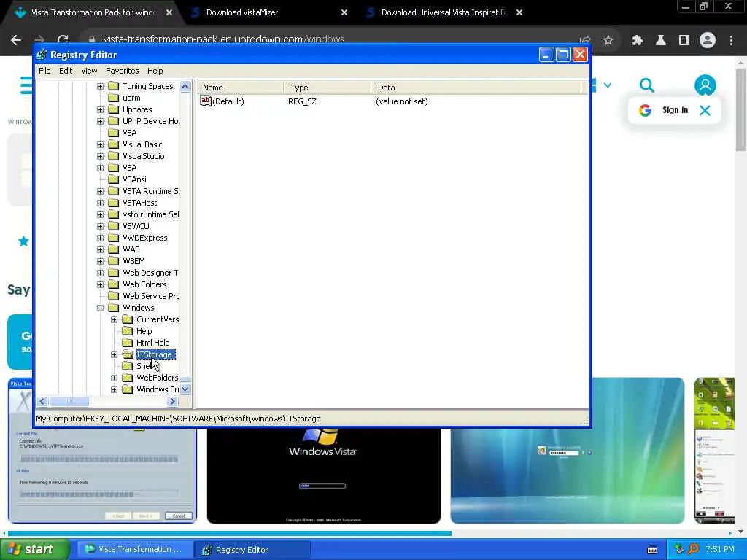
Task: Open the File menu in Registry Editor
Action: tap(44, 71)
